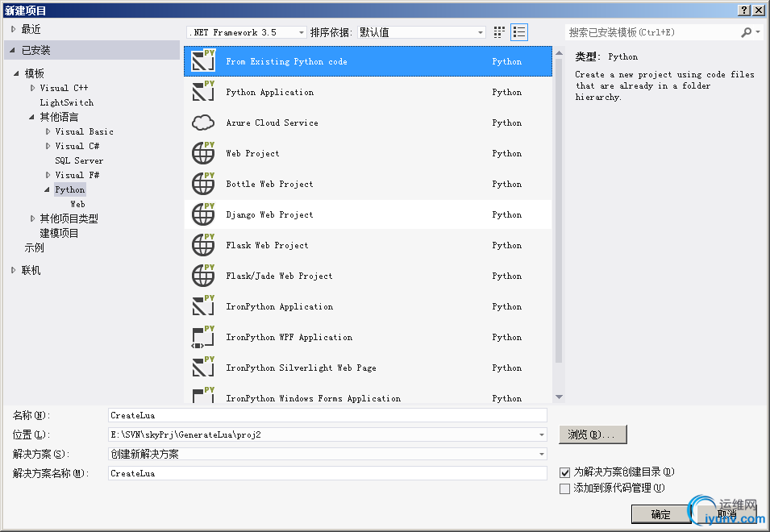Viewport: 770px width, 532px height.
Task: Click the 解决方案名称 CreateLua field
Action: click(x=327, y=473)
